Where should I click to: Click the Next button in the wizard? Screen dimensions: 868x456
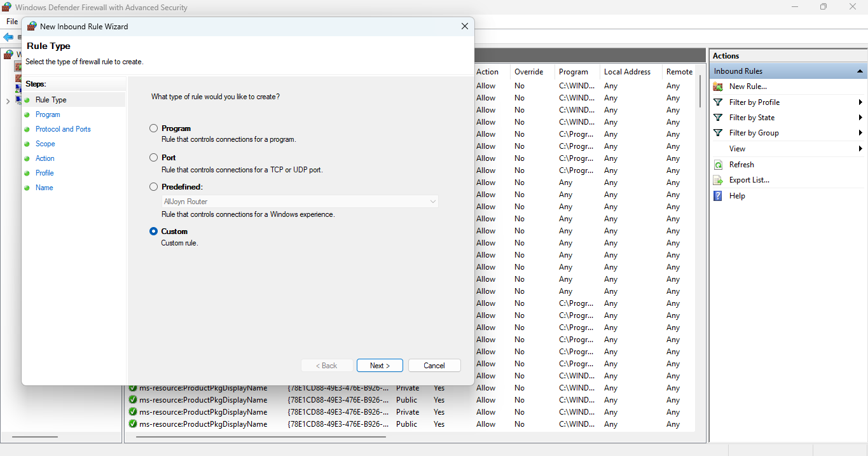[x=380, y=366]
